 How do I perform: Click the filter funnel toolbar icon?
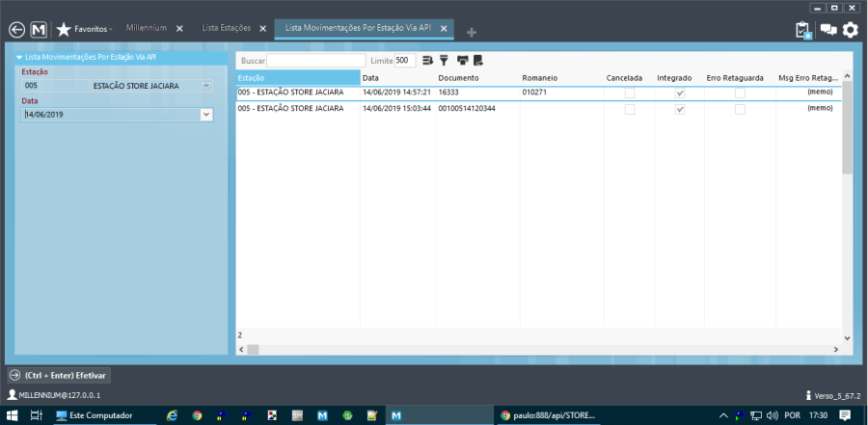(x=444, y=61)
